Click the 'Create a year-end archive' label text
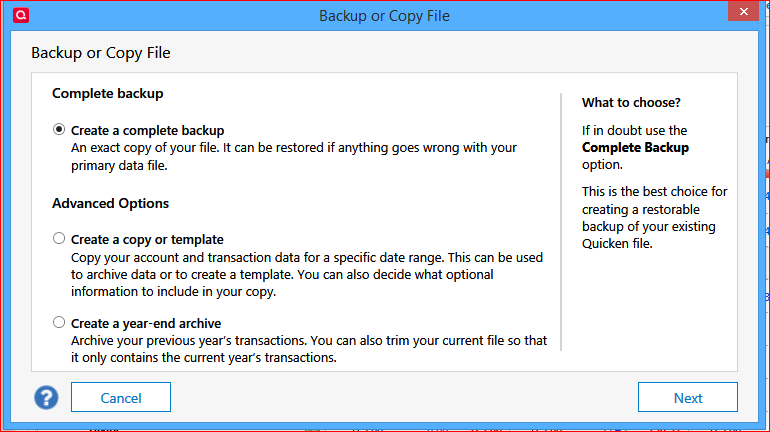 [146, 323]
